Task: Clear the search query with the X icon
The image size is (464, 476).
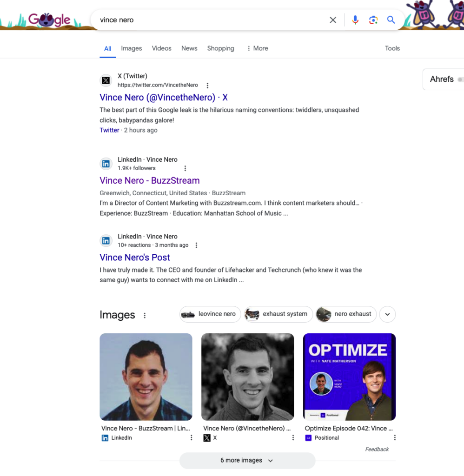Action: 333,20
